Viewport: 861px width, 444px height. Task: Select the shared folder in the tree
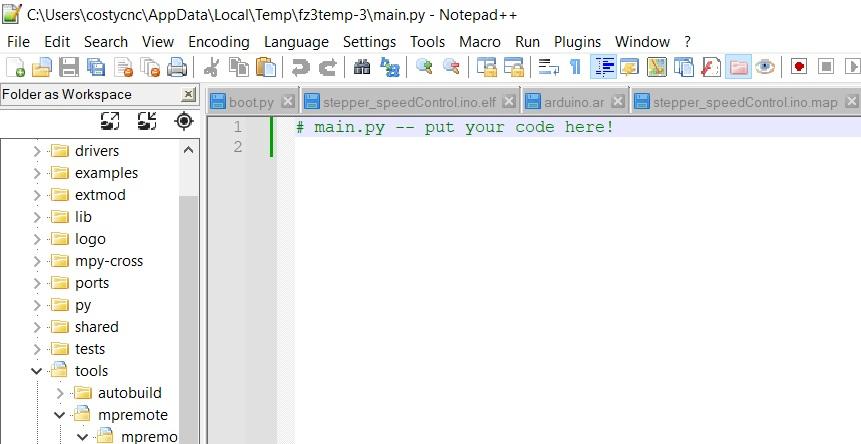click(x=97, y=327)
